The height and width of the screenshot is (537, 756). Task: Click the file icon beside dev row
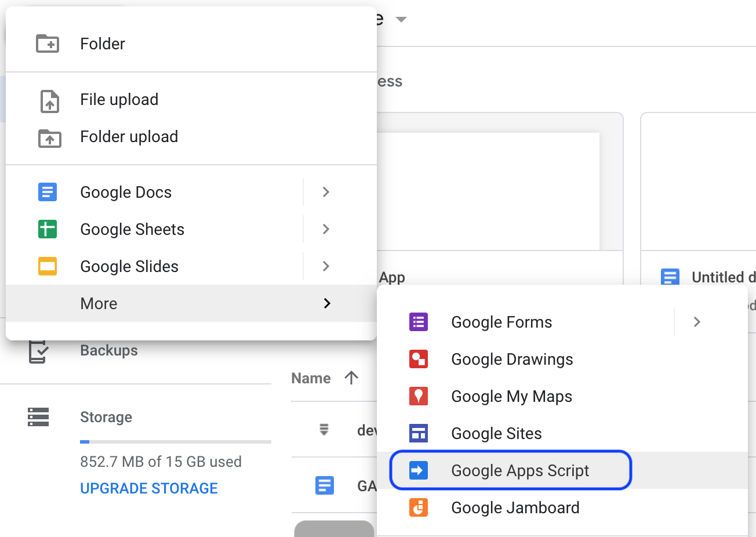coord(324,430)
